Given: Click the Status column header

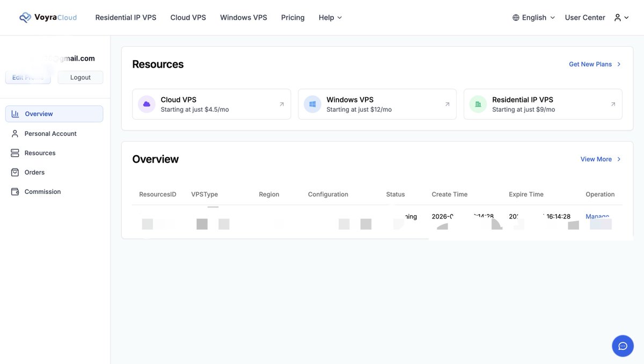Looking at the screenshot, I should 396,194.
